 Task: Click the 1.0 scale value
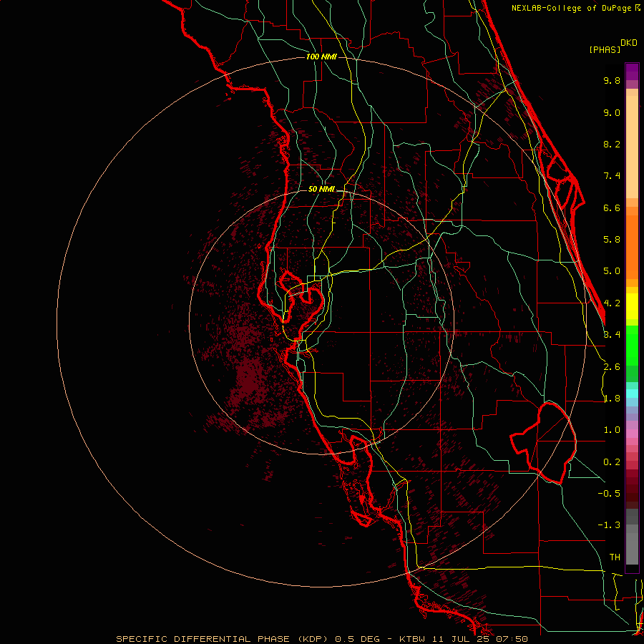612,430
